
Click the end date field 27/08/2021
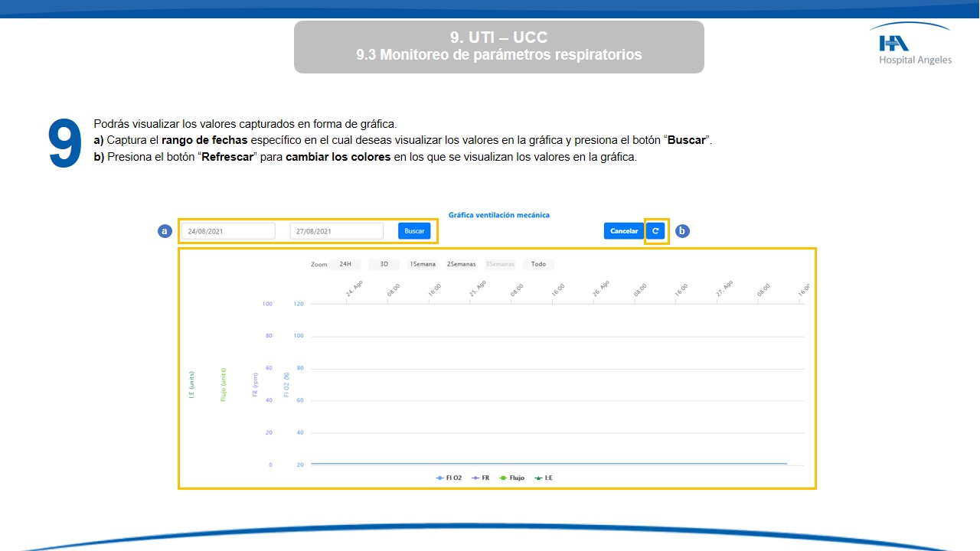point(337,231)
